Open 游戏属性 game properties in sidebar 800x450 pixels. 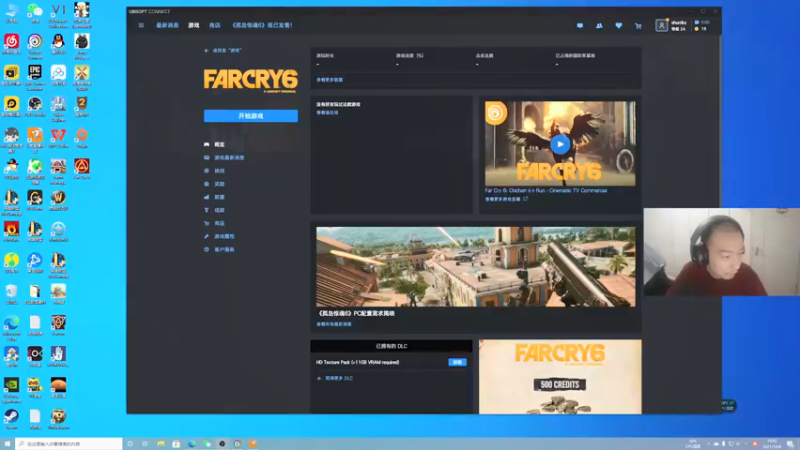point(219,236)
